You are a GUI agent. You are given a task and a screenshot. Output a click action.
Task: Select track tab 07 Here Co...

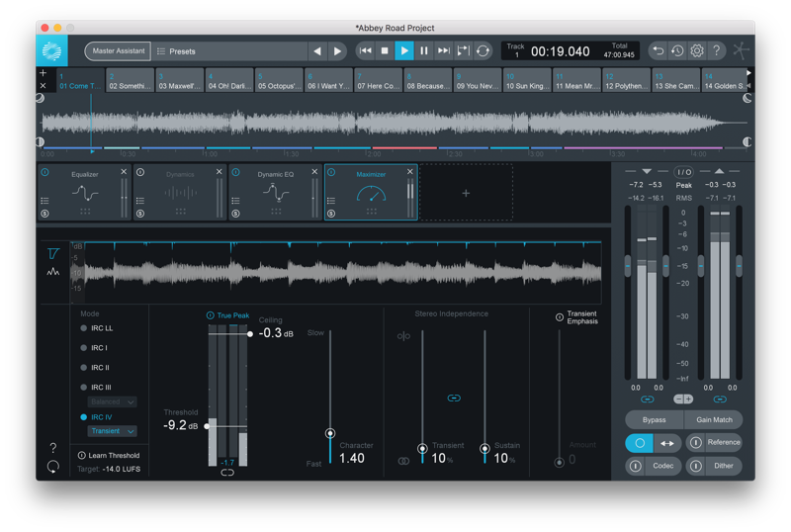(379, 81)
